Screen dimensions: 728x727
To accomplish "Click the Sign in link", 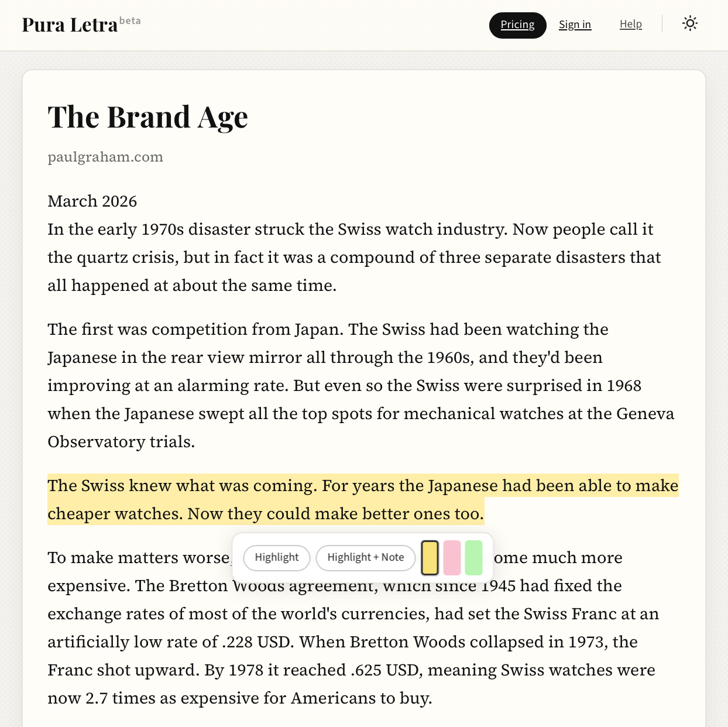I will [575, 25].
